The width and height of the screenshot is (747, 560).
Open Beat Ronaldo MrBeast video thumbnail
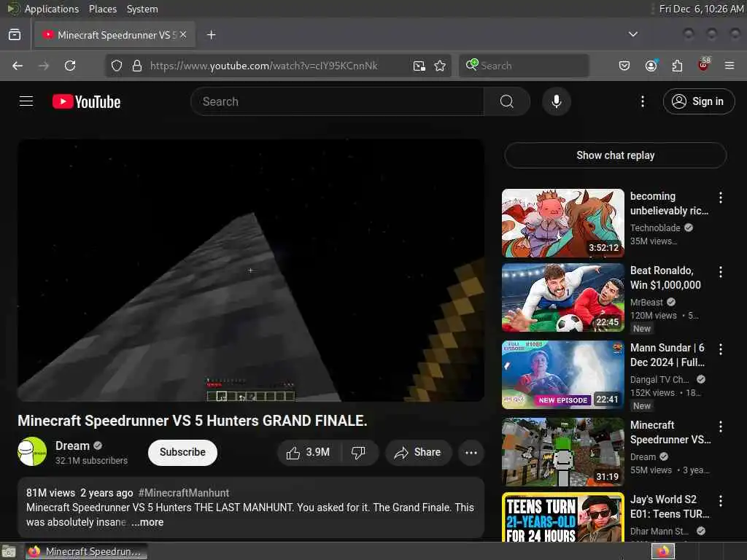point(562,297)
